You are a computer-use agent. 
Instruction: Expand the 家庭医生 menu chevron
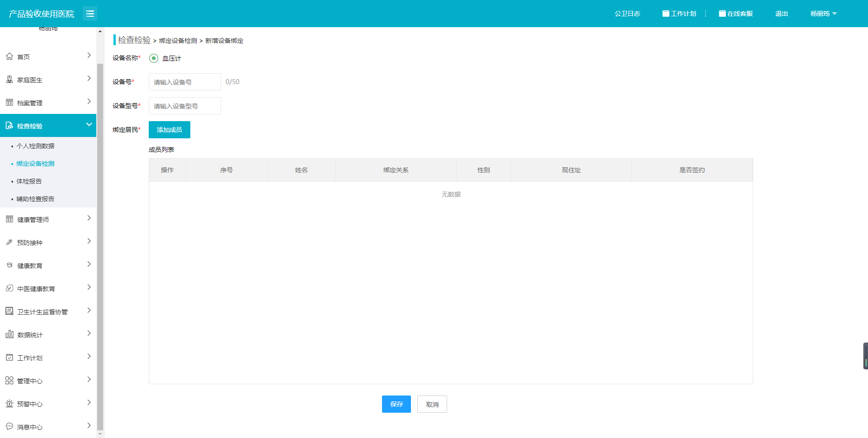89,79
